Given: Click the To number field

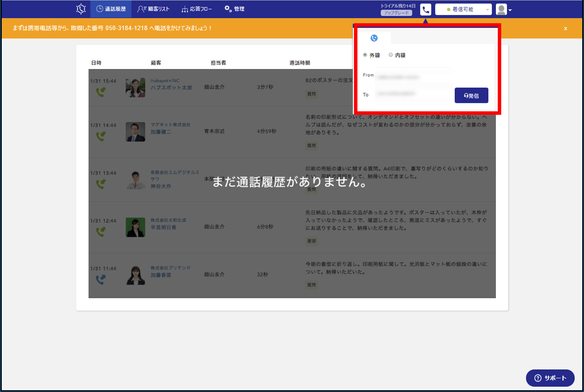Looking at the screenshot, I should click(x=413, y=94).
